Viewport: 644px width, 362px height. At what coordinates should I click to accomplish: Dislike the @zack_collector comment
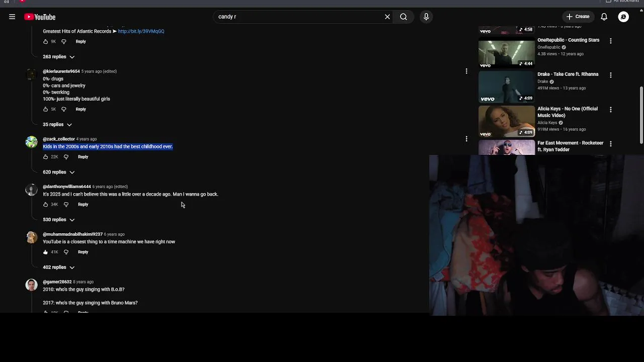(66, 157)
